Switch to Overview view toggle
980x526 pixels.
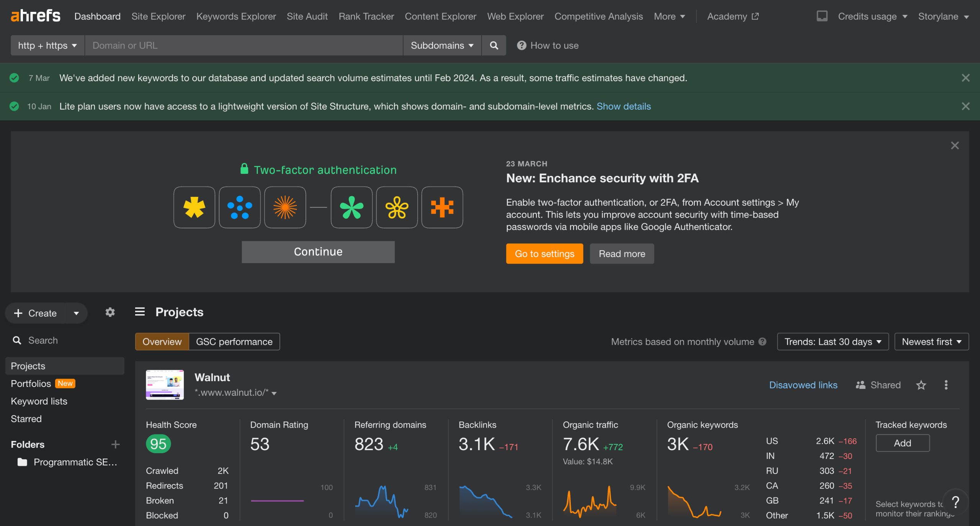click(x=162, y=342)
